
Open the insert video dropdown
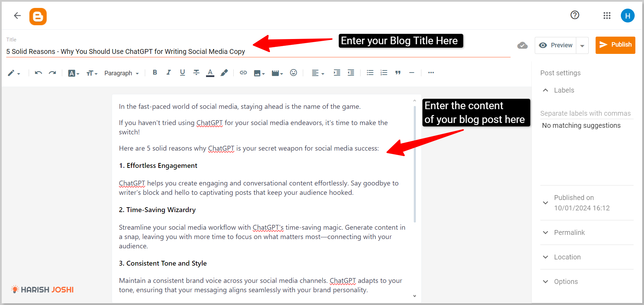[x=277, y=73]
